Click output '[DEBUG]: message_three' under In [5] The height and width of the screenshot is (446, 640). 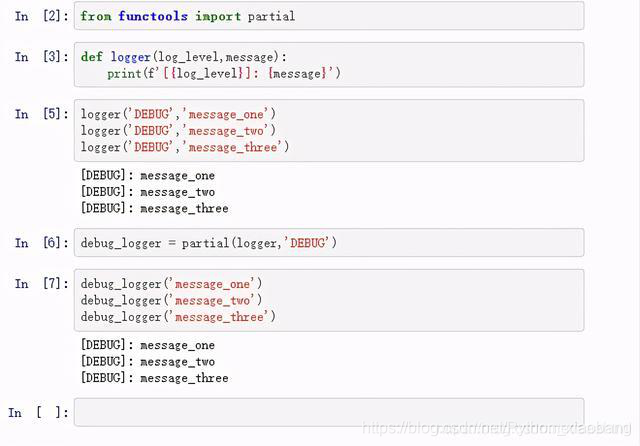(154, 208)
